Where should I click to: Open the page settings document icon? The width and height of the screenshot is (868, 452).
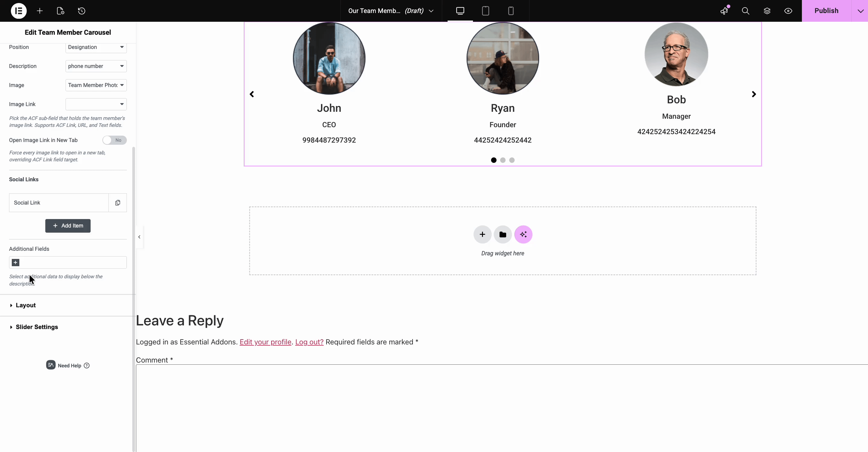pos(61,11)
